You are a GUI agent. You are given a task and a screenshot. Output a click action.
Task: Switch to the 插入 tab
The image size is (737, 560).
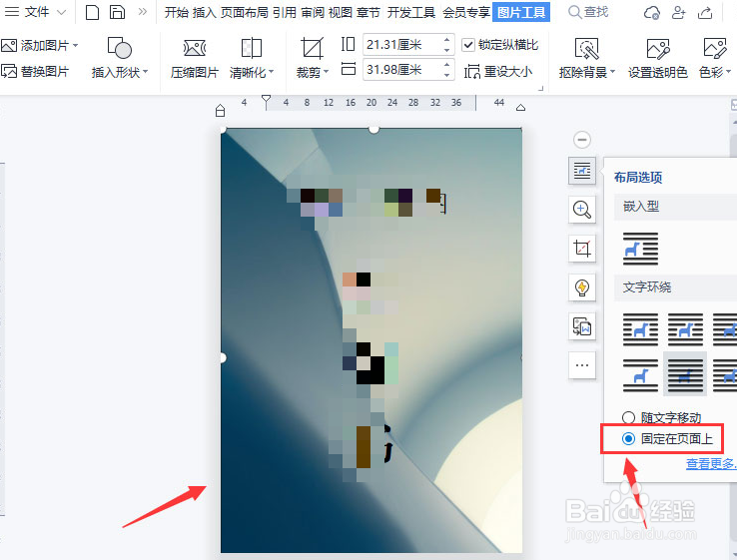(204, 12)
